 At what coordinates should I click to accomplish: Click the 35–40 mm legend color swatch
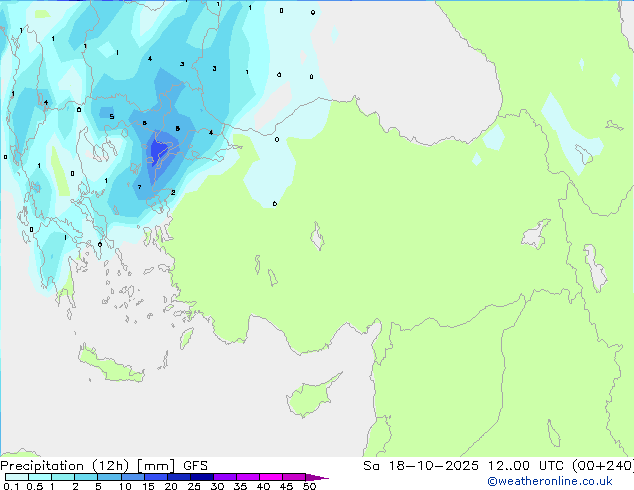point(247,477)
